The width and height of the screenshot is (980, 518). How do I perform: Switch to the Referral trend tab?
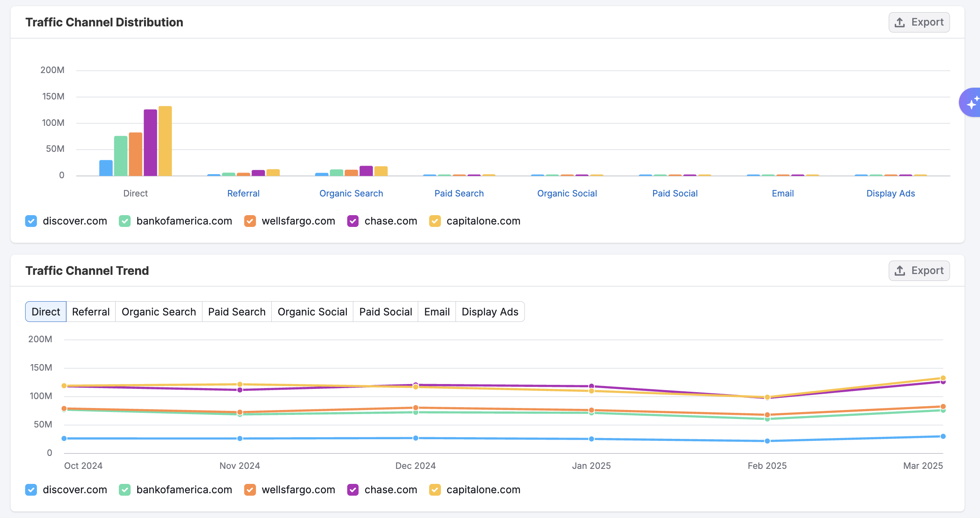pyautogui.click(x=91, y=312)
